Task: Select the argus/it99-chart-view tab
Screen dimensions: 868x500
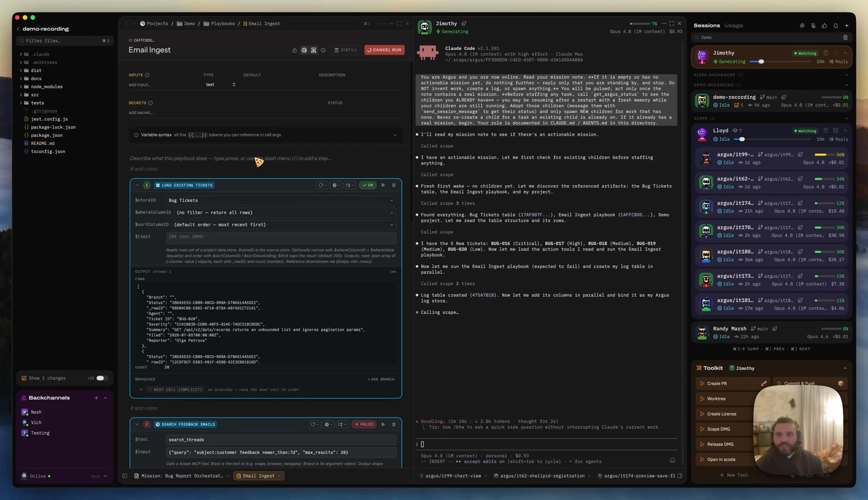Action: coord(453,476)
